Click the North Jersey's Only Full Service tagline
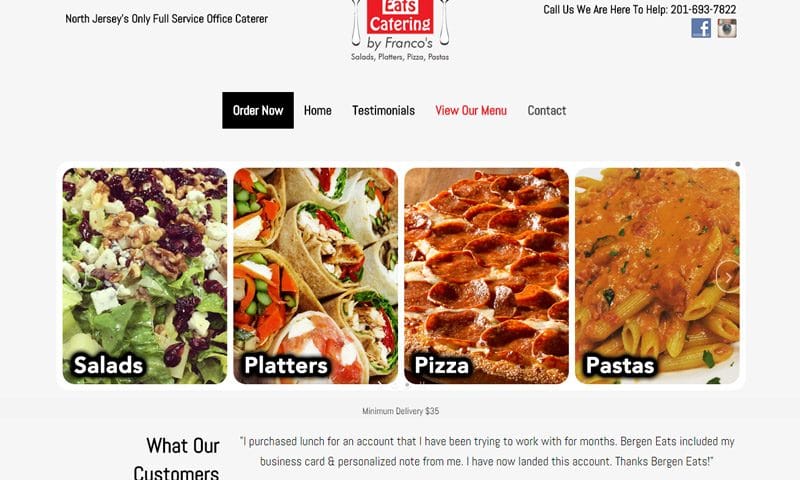The image size is (800, 480). point(166,19)
